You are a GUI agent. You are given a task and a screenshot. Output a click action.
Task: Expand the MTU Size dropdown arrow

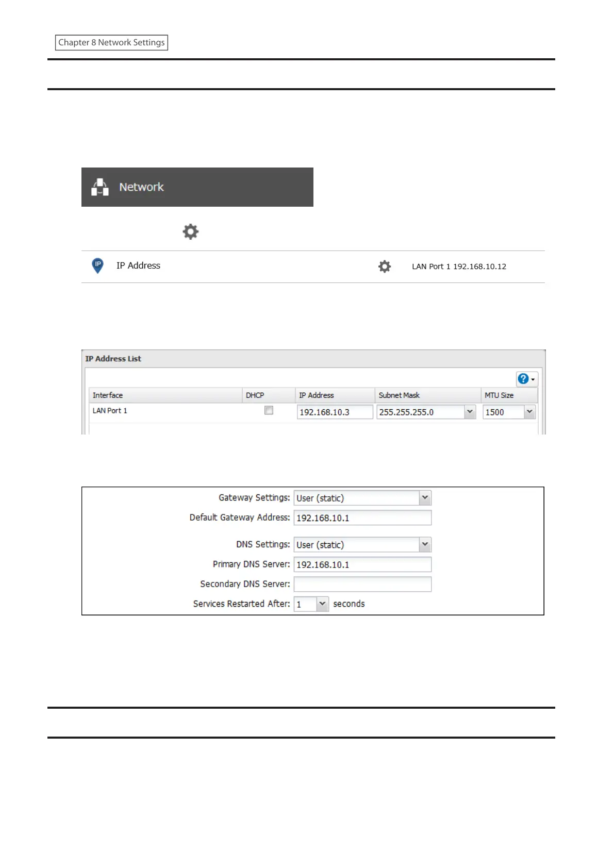[x=529, y=412]
